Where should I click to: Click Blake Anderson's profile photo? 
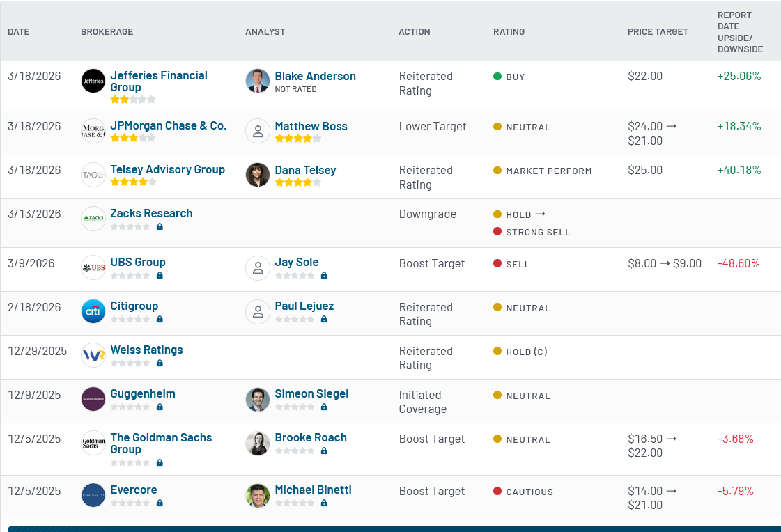click(258, 81)
